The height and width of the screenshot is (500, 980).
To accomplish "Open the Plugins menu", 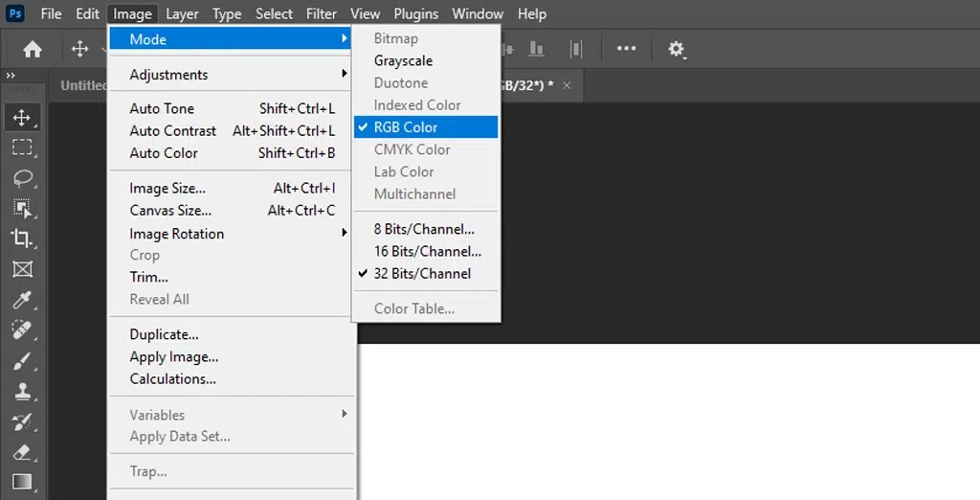I will (415, 13).
